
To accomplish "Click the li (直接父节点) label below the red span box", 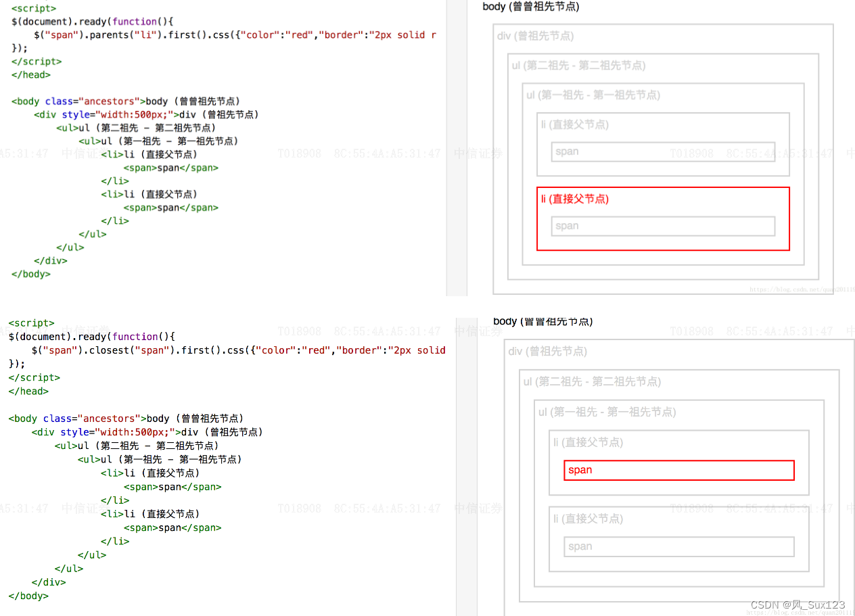I will (x=588, y=519).
